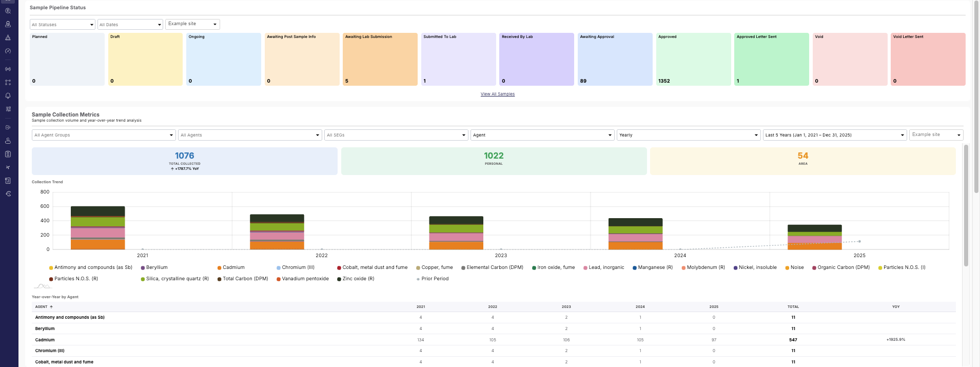Open the connected nodes workflow sidebar icon
This screenshot has height=367, width=980.
pos(8,82)
